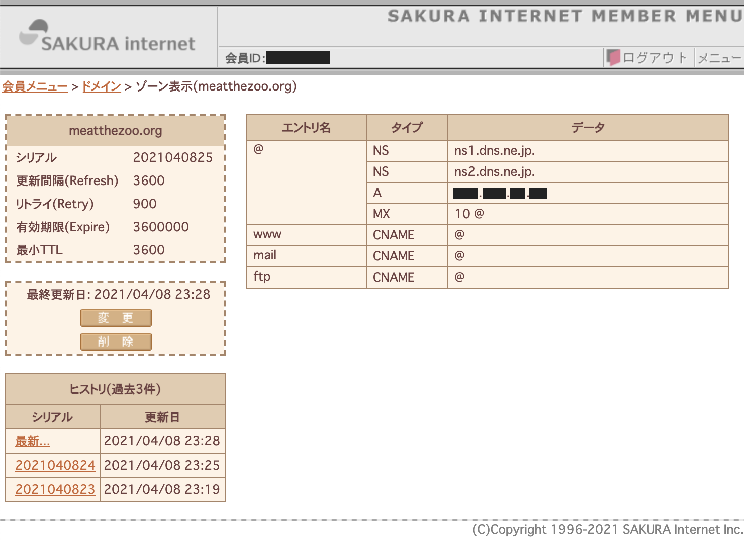Click the 削除 button
Screen dimensions: 756x542
tap(116, 342)
